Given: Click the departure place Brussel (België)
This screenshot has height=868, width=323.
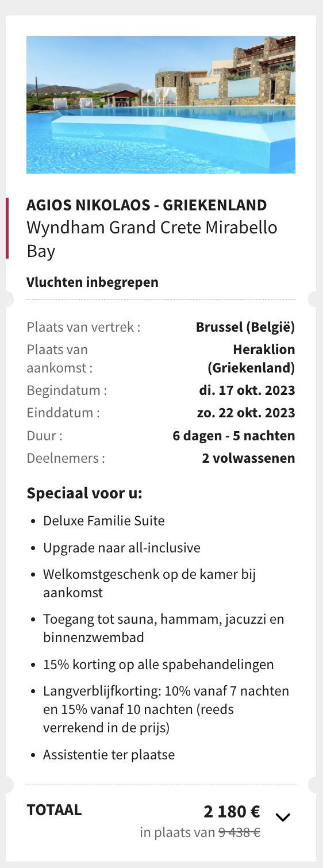Looking at the screenshot, I should point(245,328).
